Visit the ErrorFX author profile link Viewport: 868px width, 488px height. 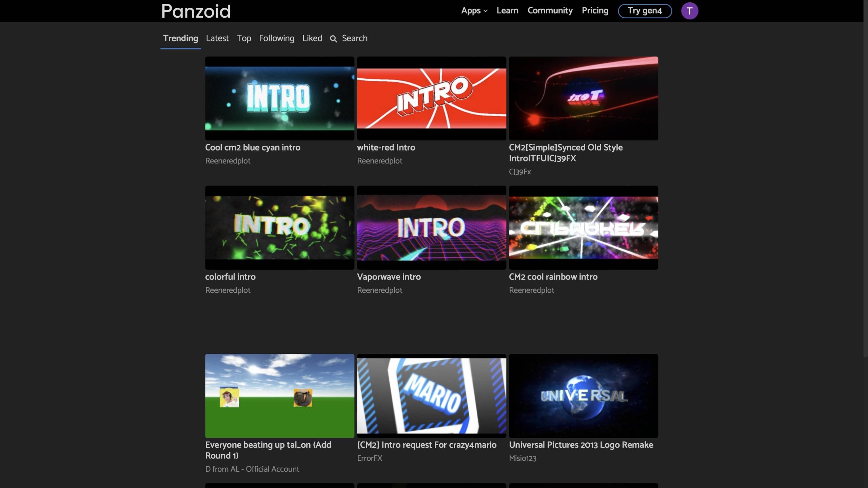[x=369, y=458]
